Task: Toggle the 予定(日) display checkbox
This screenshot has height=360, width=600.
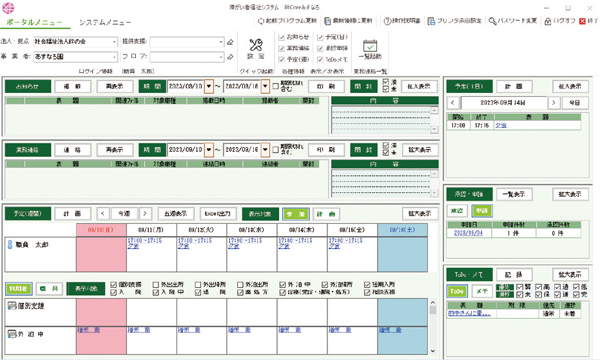Action: pyautogui.click(x=320, y=37)
